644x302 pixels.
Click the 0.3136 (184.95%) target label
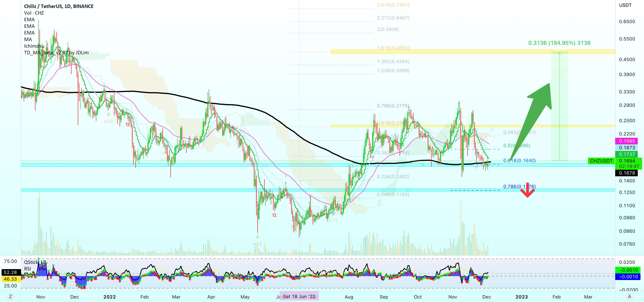pyautogui.click(x=559, y=43)
